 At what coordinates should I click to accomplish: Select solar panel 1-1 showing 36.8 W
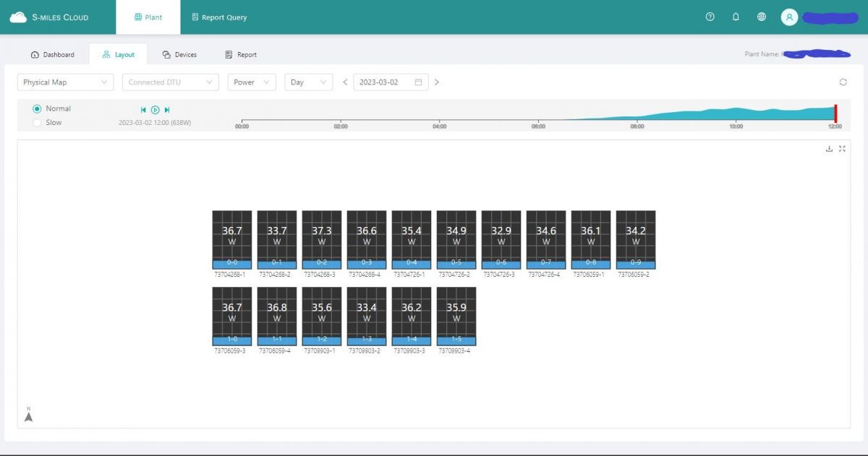[x=277, y=317]
